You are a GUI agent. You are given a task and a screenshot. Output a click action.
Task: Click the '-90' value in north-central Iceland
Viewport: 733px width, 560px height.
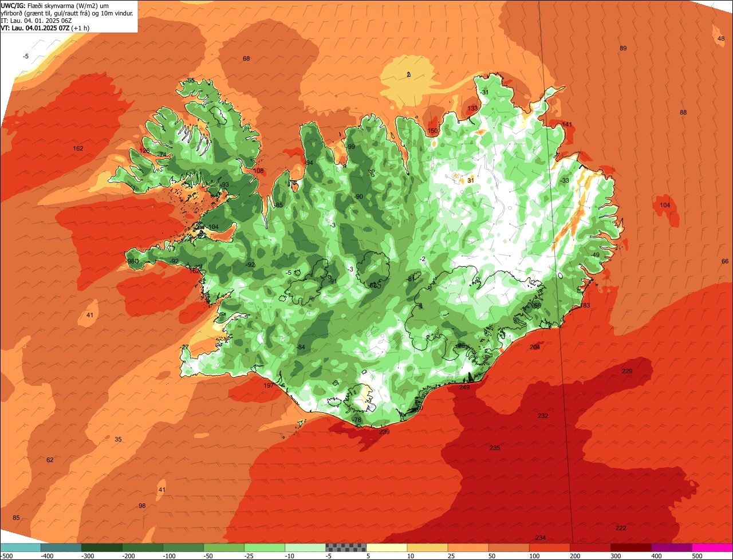click(358, 197)
